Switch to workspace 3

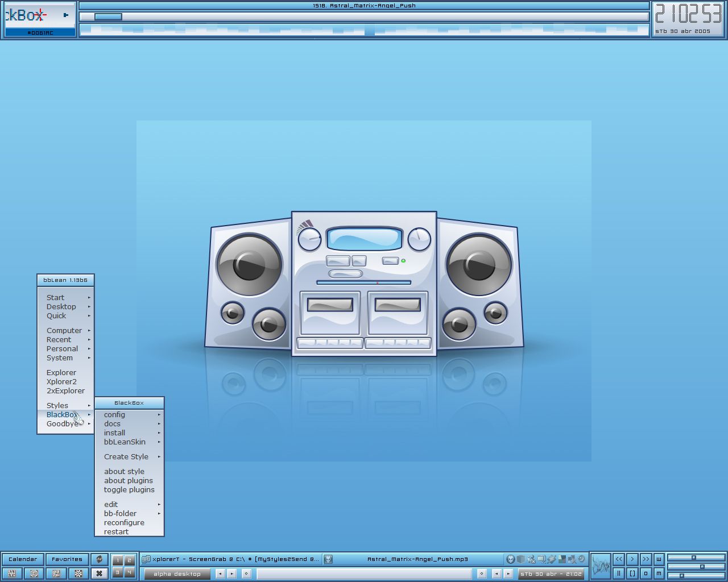point(118,572)
